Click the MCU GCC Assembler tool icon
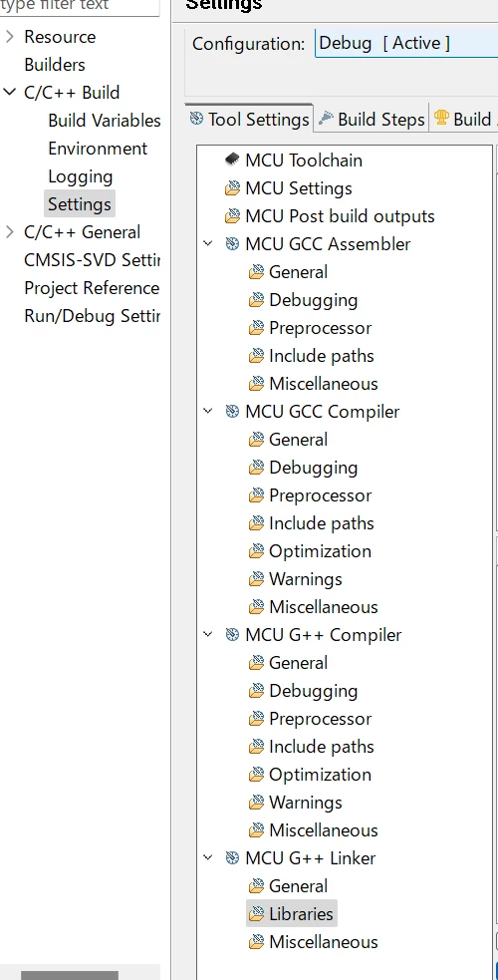This screenshot has width=498, height=980. 232,243
